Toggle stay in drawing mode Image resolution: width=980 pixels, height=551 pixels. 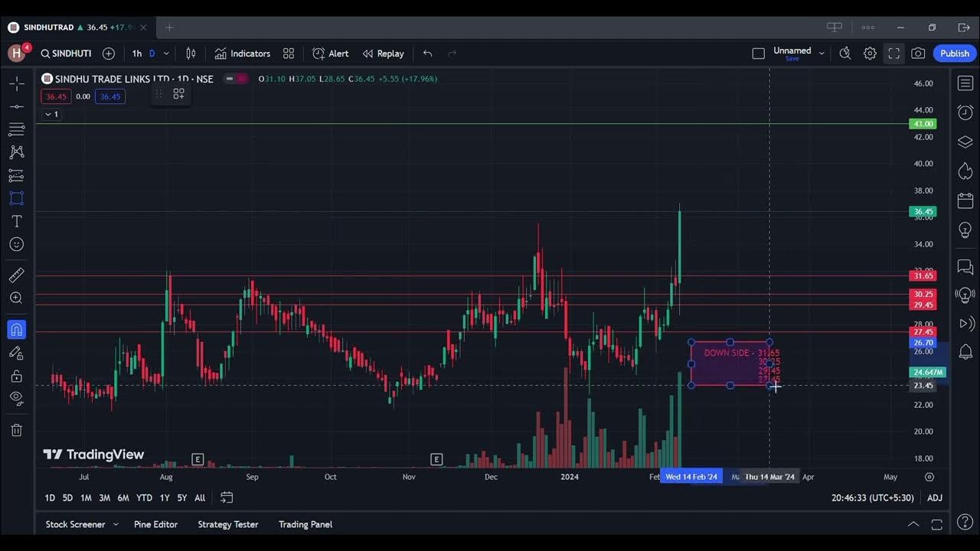[x=16, y=353]
